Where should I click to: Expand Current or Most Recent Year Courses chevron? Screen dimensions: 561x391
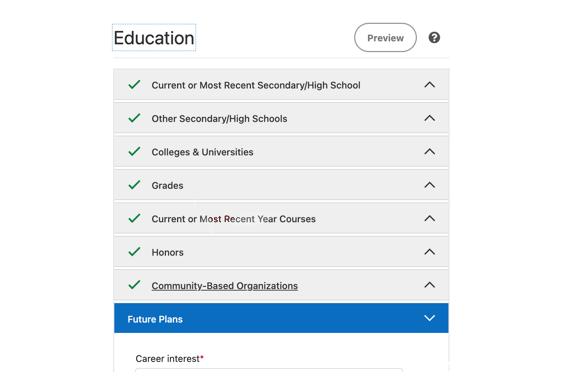click(x=429, y=218)
